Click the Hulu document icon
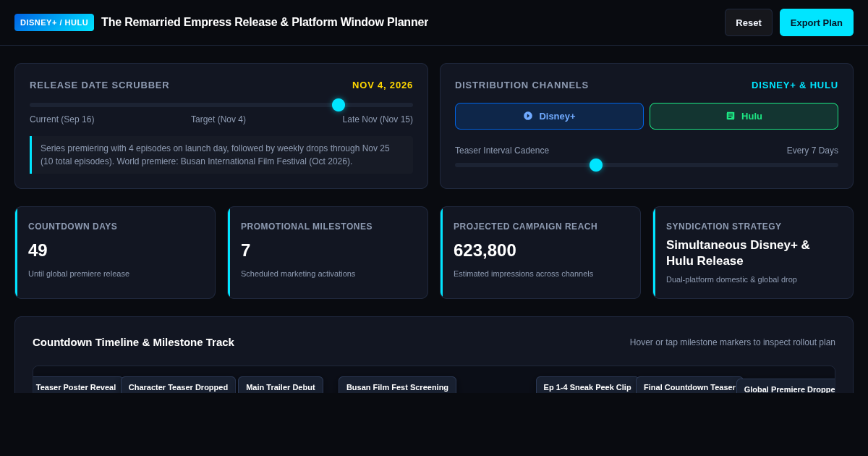This screenshot has height=456, width=868. (x=731, y=116)
